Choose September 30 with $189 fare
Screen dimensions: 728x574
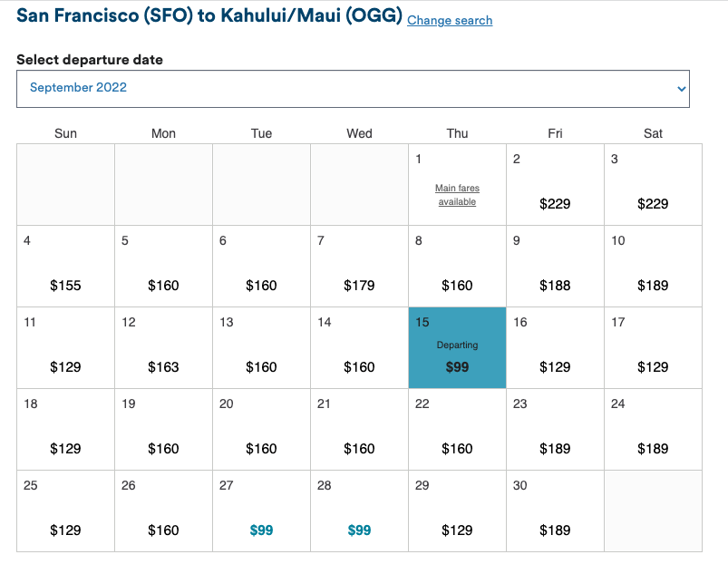[x=555, y=511]
